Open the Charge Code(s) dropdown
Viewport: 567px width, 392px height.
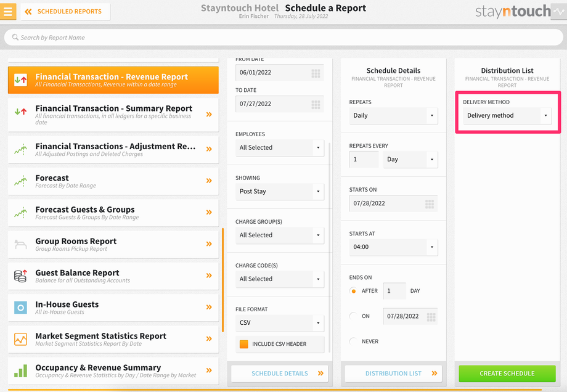point(280,279)
